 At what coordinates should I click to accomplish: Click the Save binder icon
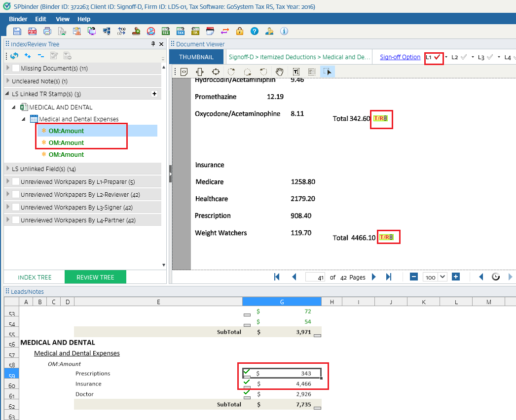click(x=17, y=31)
